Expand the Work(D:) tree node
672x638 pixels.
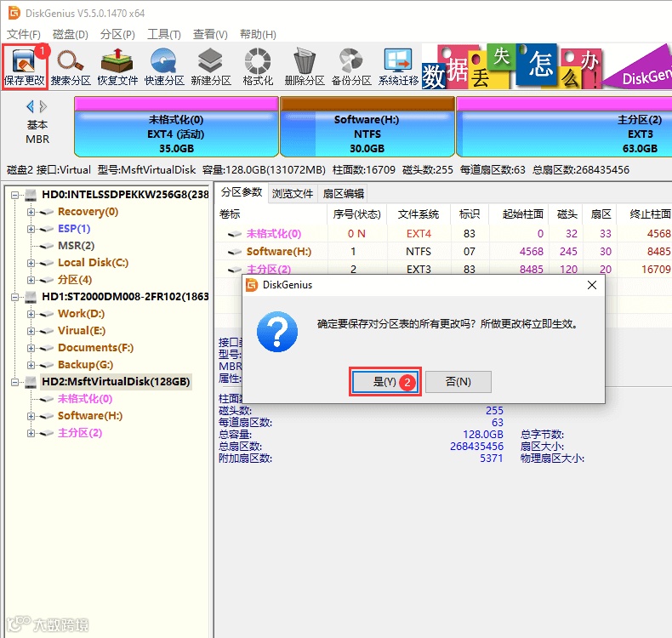click(x=31, y=314)
